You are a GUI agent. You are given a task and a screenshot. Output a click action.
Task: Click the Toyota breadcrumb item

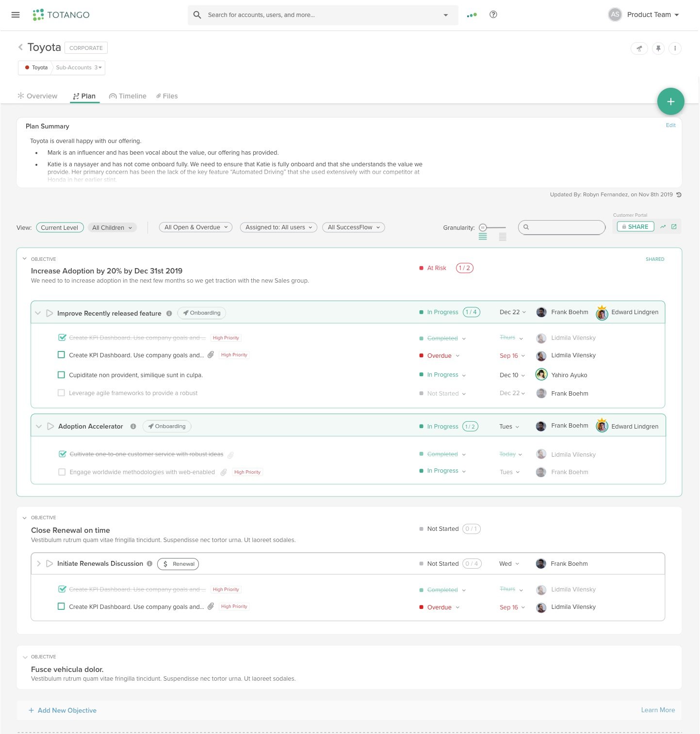pyautogui.click(x=36, y=67)
